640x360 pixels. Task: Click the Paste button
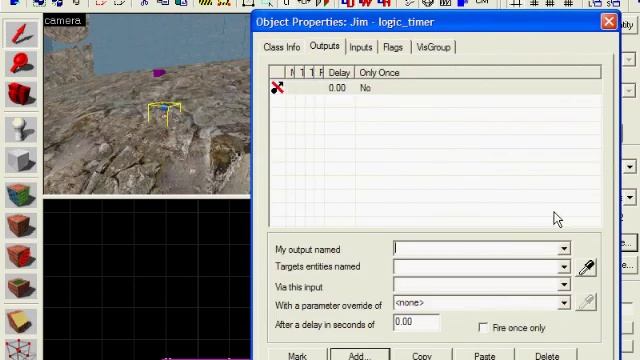(x=484, y=355)
